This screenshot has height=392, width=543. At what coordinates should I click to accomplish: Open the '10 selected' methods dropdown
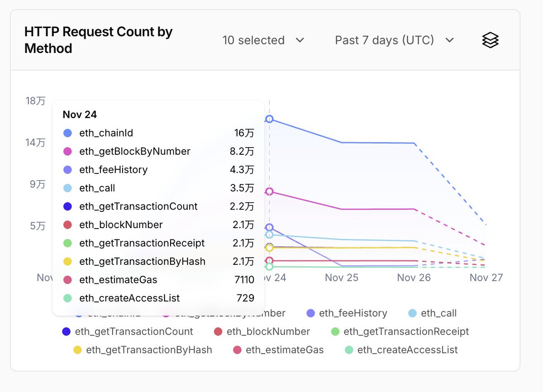[263, 40]
